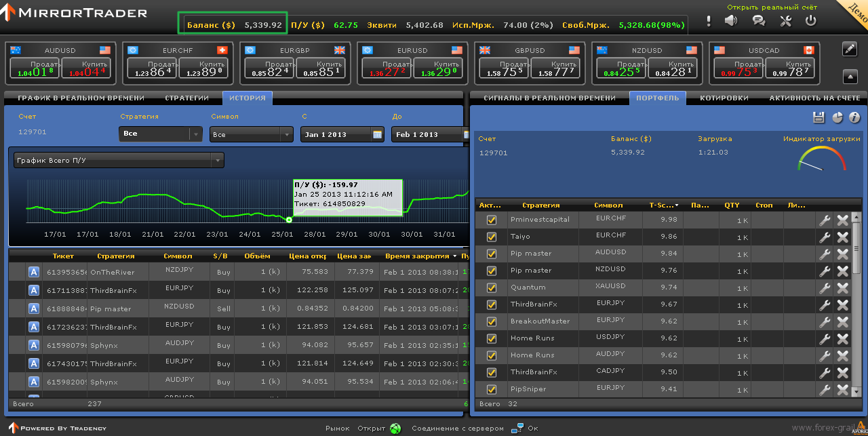868x436 pixels.
Task: Click the highlighted P/L chart data point
Action: click(289, 220)
